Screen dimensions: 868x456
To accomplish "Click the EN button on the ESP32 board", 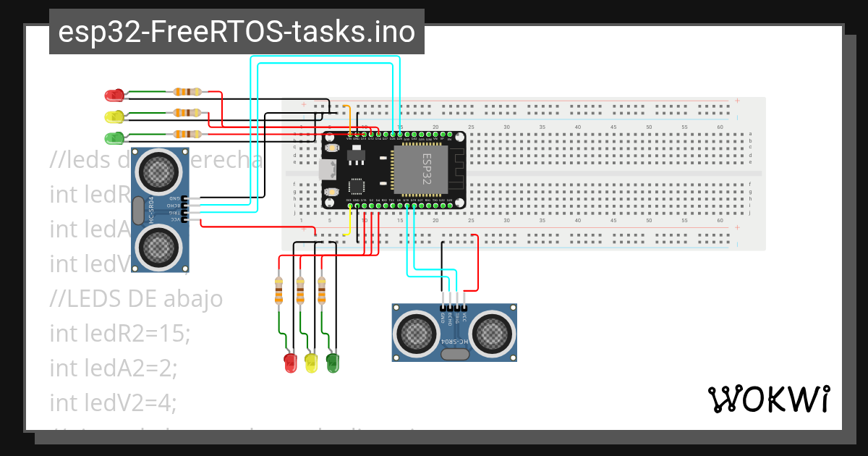I will pos(331,148).
